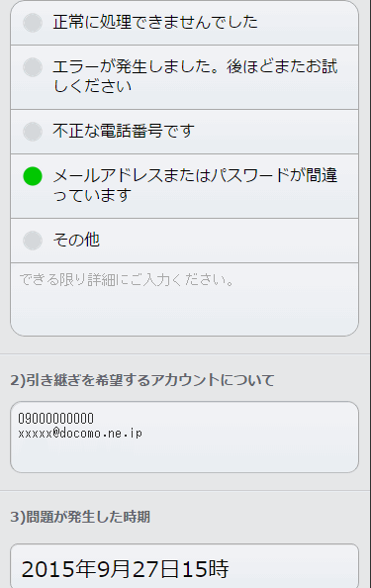Choose the 不正な電話番号です radio circle

tap(33, 132)
